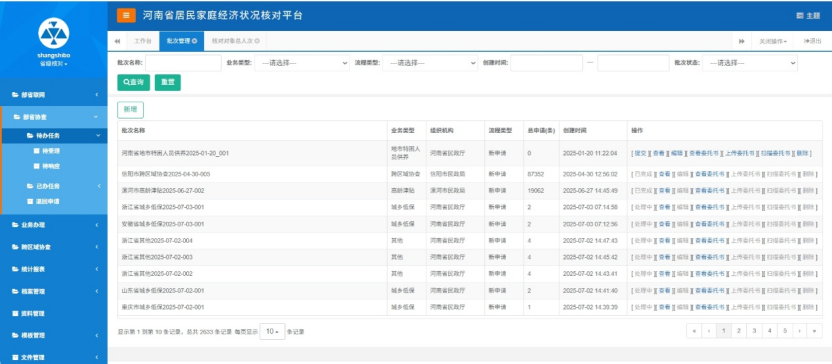Expand the 已办任务 submenu
832x364 pixels.
[x=55, y=186]
